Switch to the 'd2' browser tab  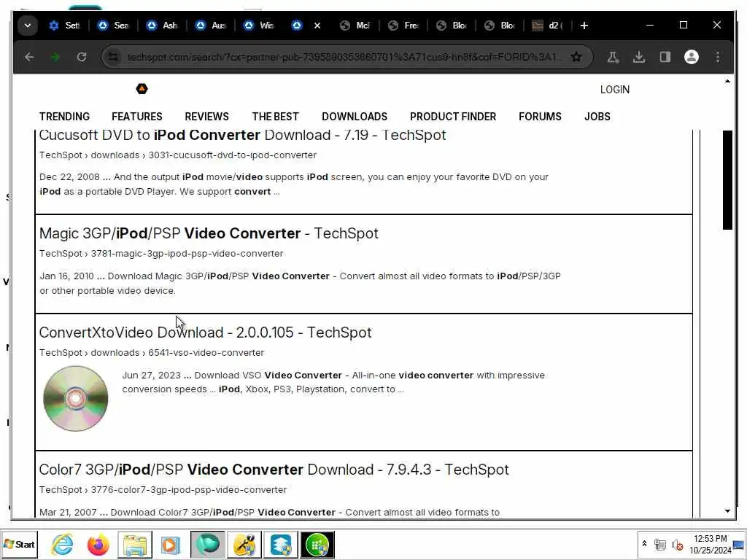547,26
